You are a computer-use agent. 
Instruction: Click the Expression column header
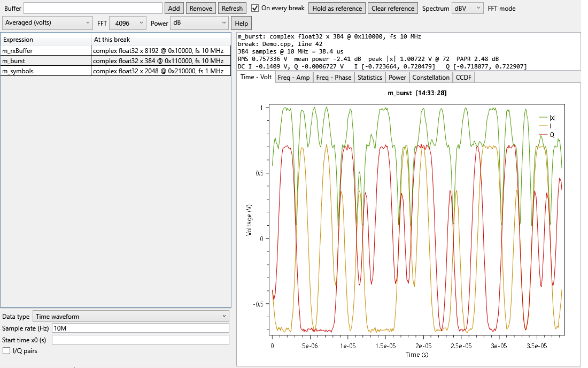[46, 40]
